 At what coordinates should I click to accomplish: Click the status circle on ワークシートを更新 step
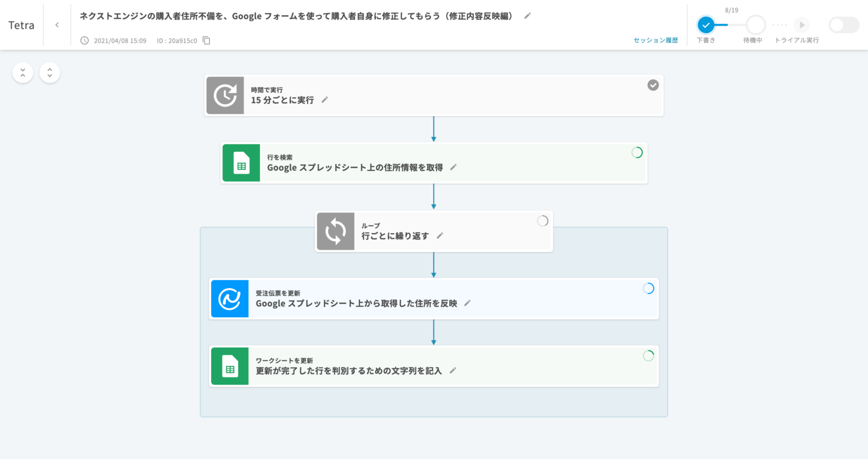pyautogui.click(x=648, y=356)
